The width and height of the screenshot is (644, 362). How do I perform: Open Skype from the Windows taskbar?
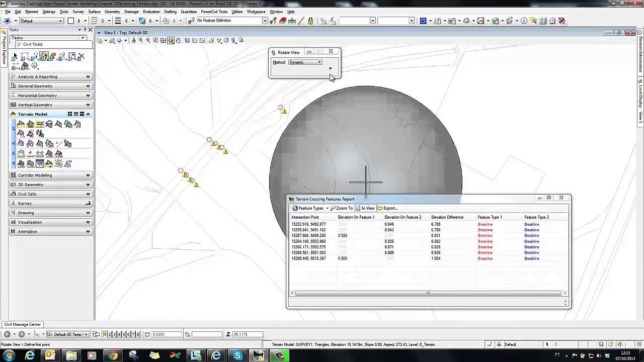click(237, 355)
